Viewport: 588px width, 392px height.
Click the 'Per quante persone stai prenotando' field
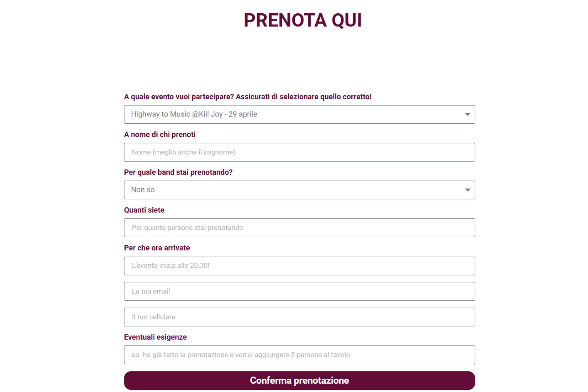pyautogui.click(x=299, y=228)
